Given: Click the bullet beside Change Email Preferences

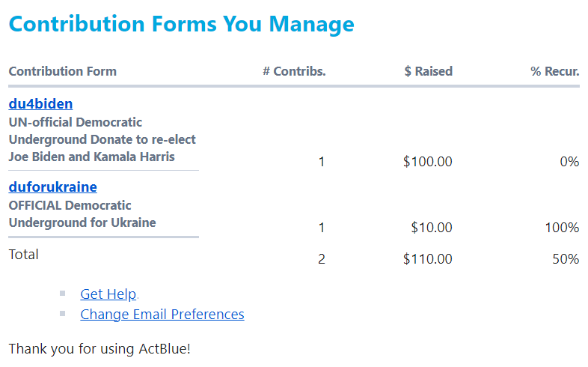Looking at the screenshot, I should click(x=63, y=314).
